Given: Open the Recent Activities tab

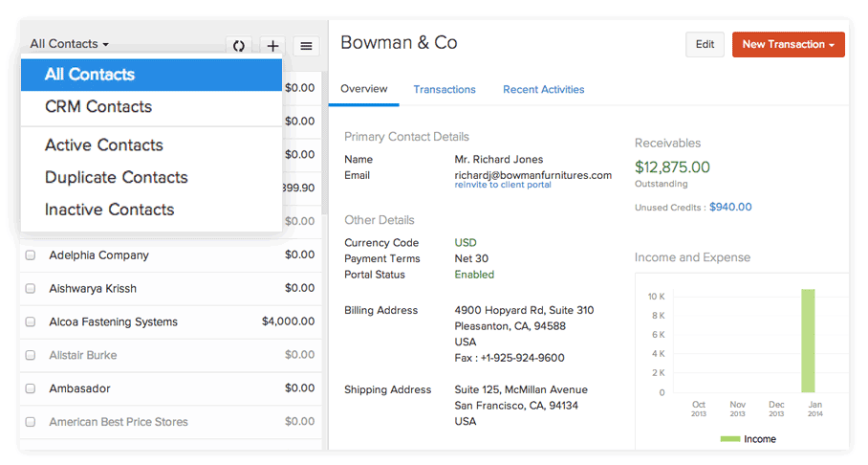Looking at the screenshot, I should [543, 89].
